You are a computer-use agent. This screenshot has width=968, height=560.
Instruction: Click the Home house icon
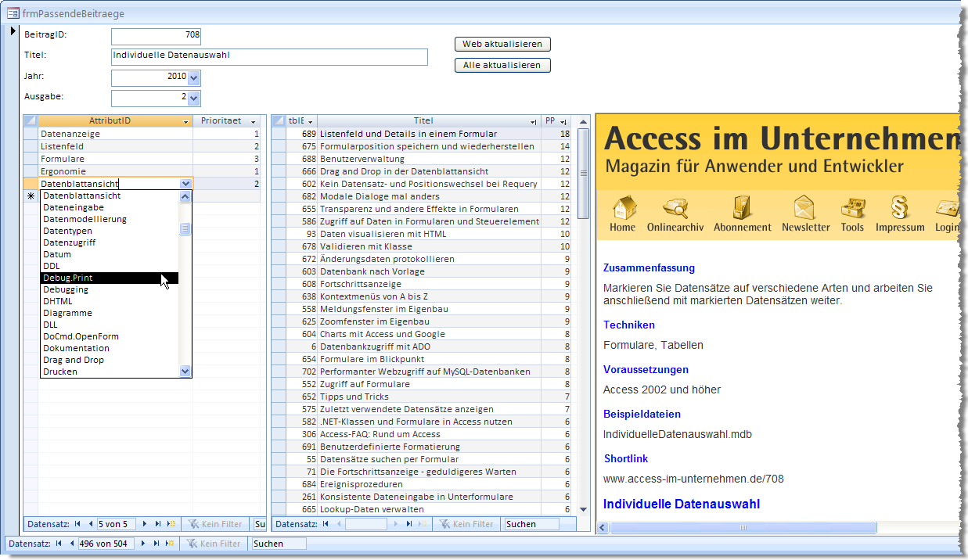(x=623, y=209)
